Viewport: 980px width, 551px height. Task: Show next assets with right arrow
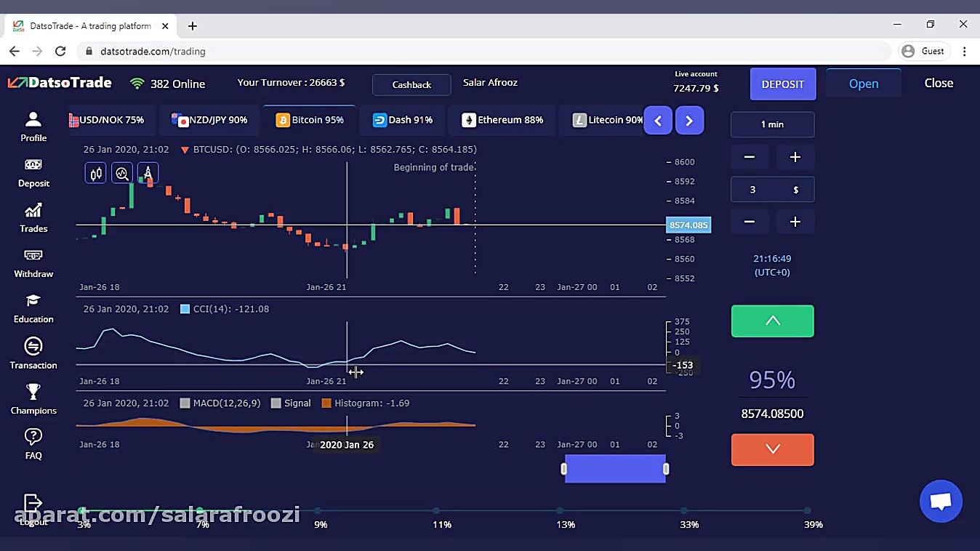point(689,121)
